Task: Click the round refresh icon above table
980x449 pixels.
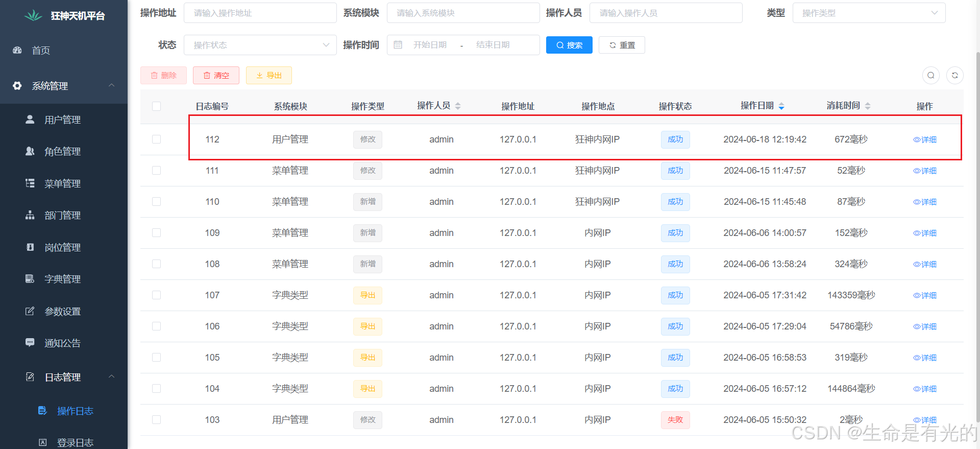Action: [x=955, y=75]
